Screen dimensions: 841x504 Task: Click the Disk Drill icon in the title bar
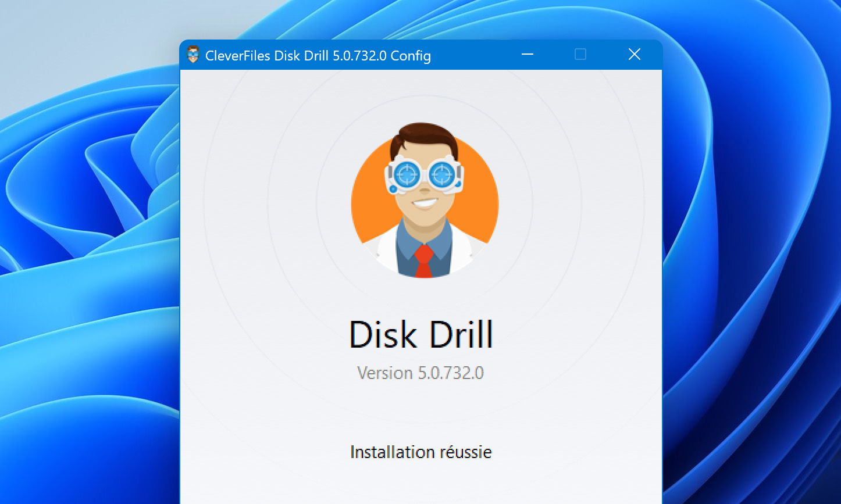click(194, 55)
